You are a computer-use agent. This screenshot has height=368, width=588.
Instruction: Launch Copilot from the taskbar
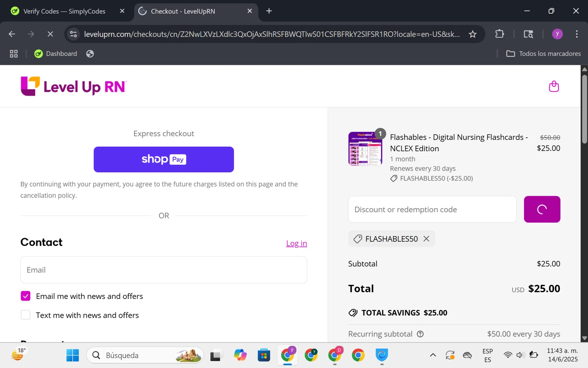tap(240, 355)
